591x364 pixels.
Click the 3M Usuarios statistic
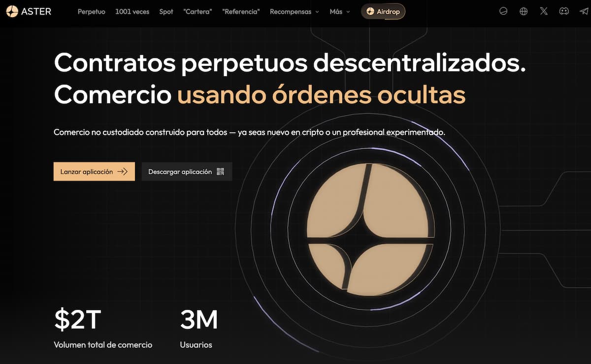click(x=199, y=320)
